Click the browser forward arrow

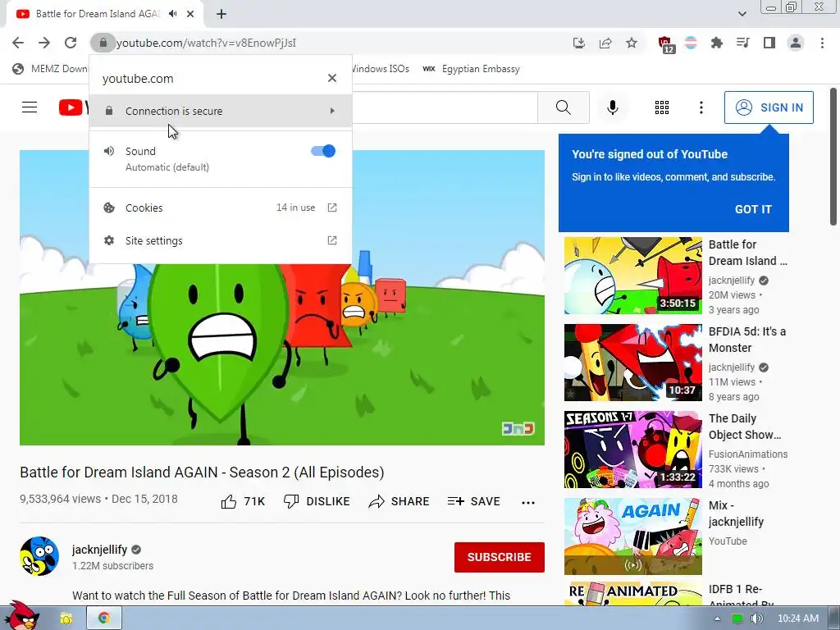(44, 43)
